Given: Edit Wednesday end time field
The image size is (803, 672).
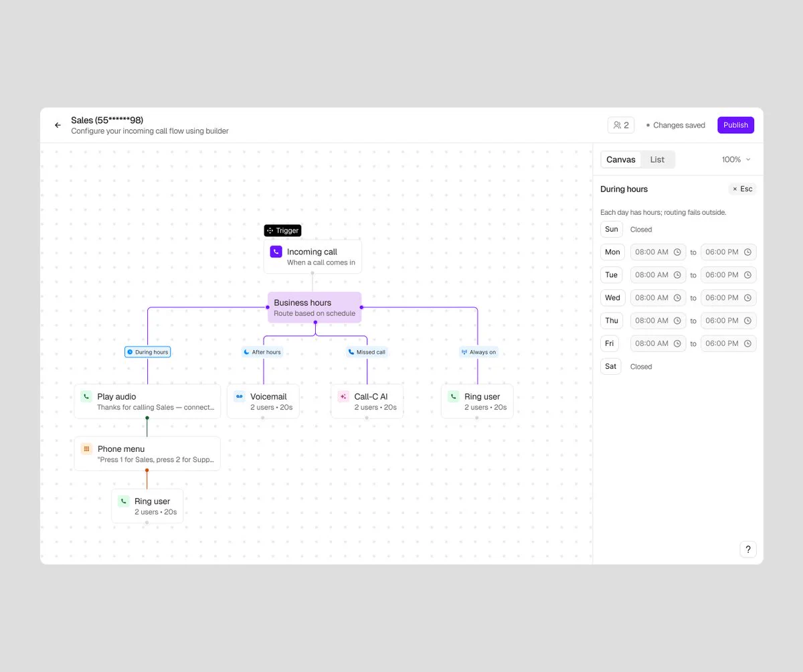Looking at the screenshot, I should [x=728, y=298].
